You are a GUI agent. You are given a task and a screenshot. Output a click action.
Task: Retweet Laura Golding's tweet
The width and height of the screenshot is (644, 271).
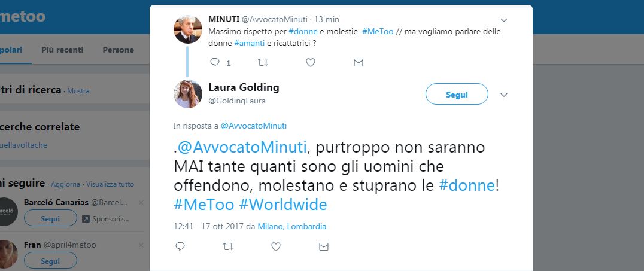[228, 246]
